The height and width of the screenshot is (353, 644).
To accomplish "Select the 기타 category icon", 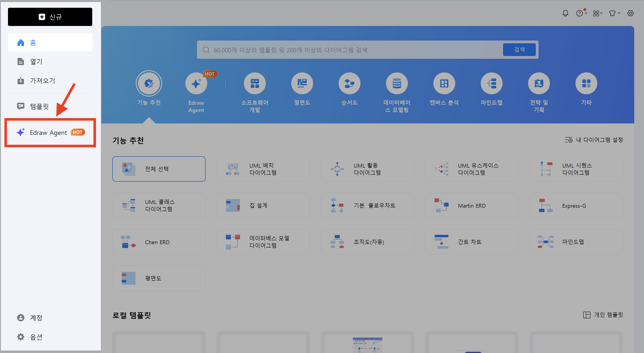I will (586, 84).
